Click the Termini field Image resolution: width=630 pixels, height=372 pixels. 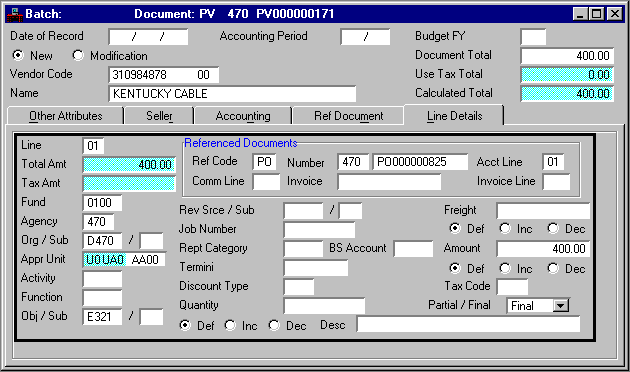[x=316, y=268]
